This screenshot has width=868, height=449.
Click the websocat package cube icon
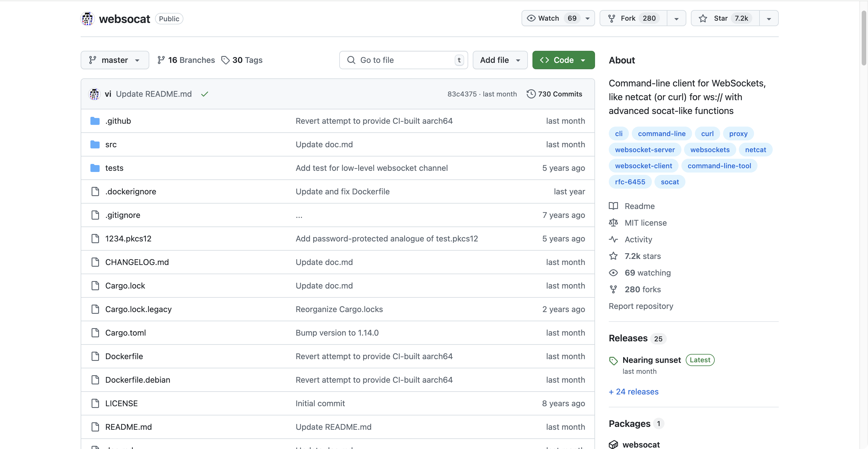point(613,444)
